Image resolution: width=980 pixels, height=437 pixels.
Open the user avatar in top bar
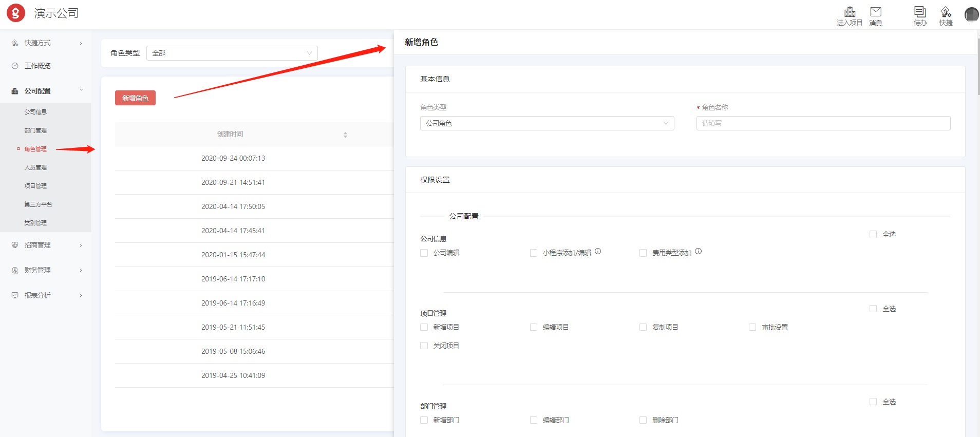pyautogui.click(x=971, y=14)
